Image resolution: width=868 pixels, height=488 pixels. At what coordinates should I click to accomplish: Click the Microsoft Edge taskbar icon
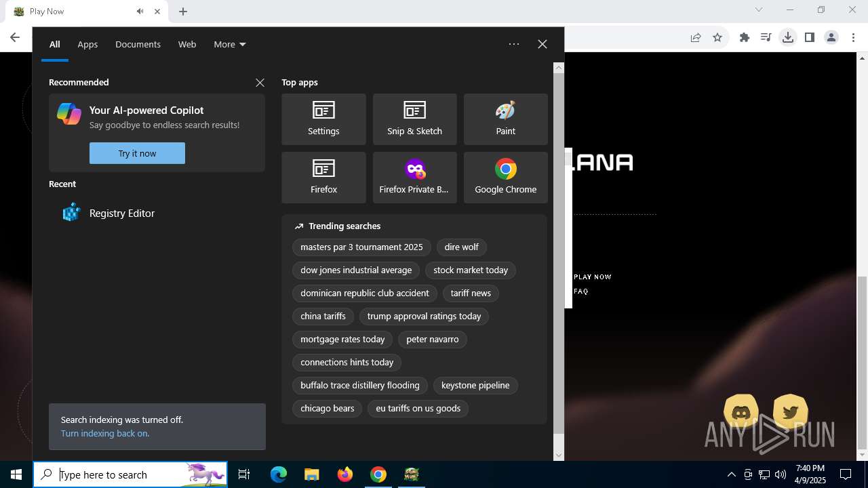click(x=279, y=474)
